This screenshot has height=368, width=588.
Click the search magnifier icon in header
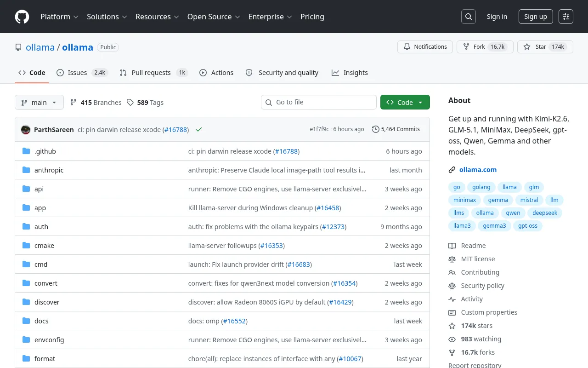468,17
